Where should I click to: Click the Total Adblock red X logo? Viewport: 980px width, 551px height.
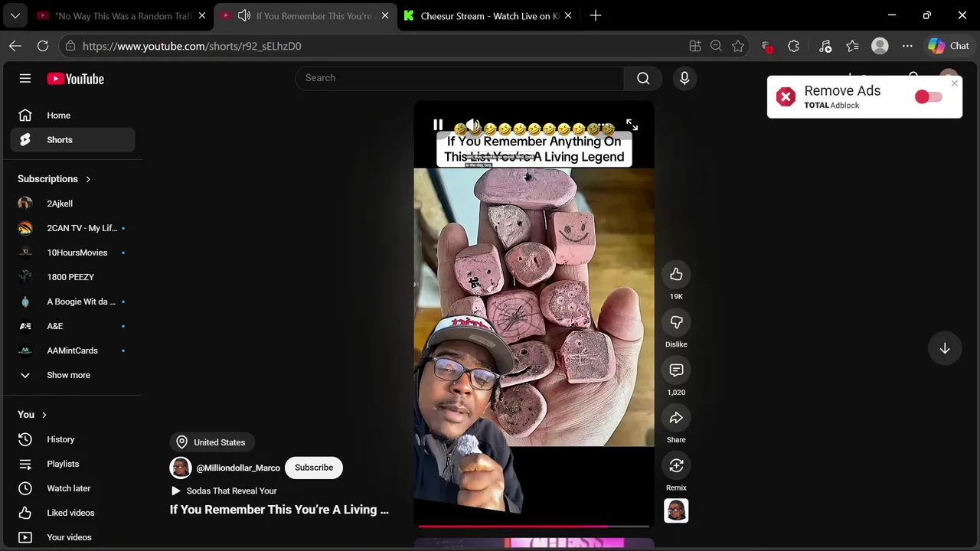pyautogui.click(x=786, y=96)
